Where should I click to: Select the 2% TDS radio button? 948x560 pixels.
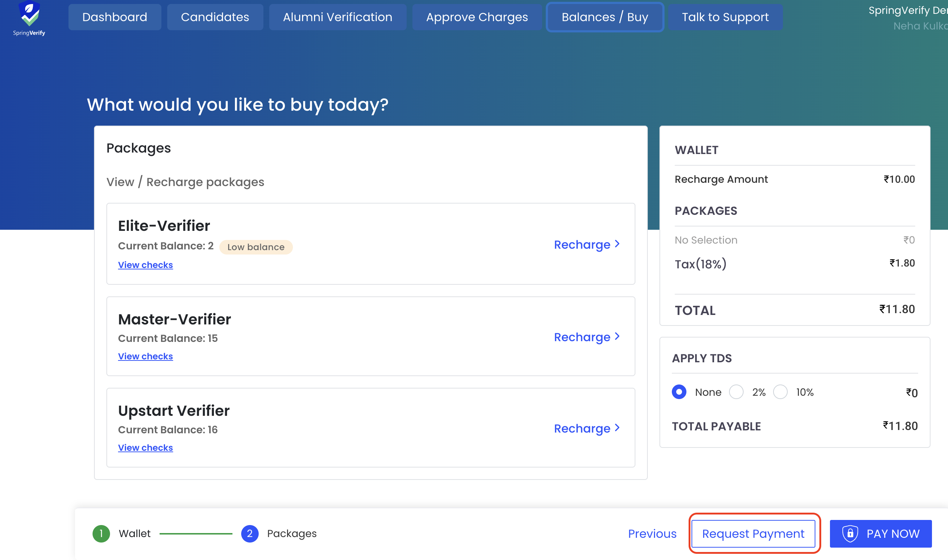(736, 392)
